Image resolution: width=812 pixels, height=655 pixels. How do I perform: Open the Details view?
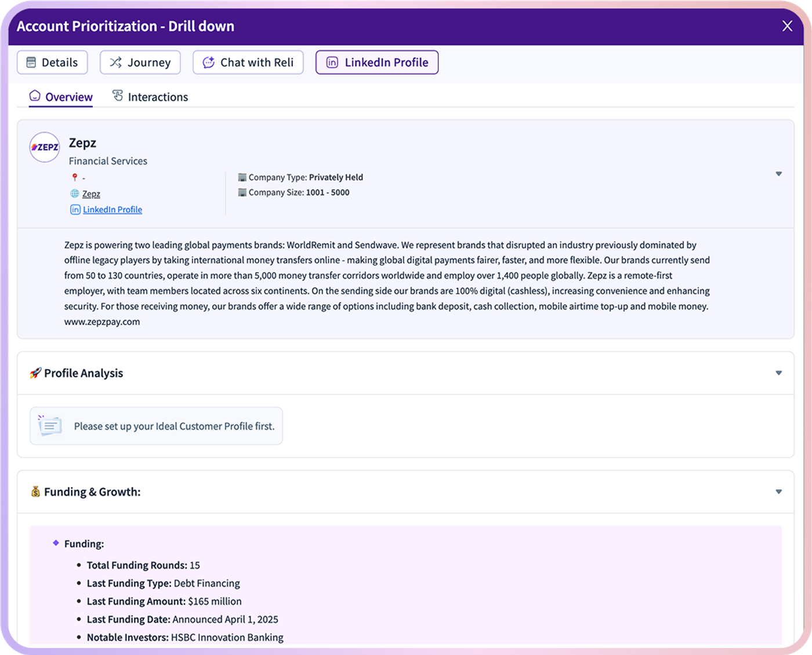pos(52,63)
